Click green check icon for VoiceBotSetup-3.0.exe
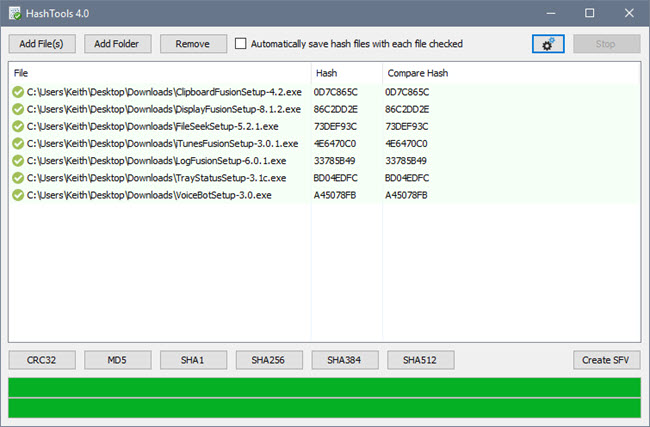This screenshot has height=427, width=650. (18, 195)
